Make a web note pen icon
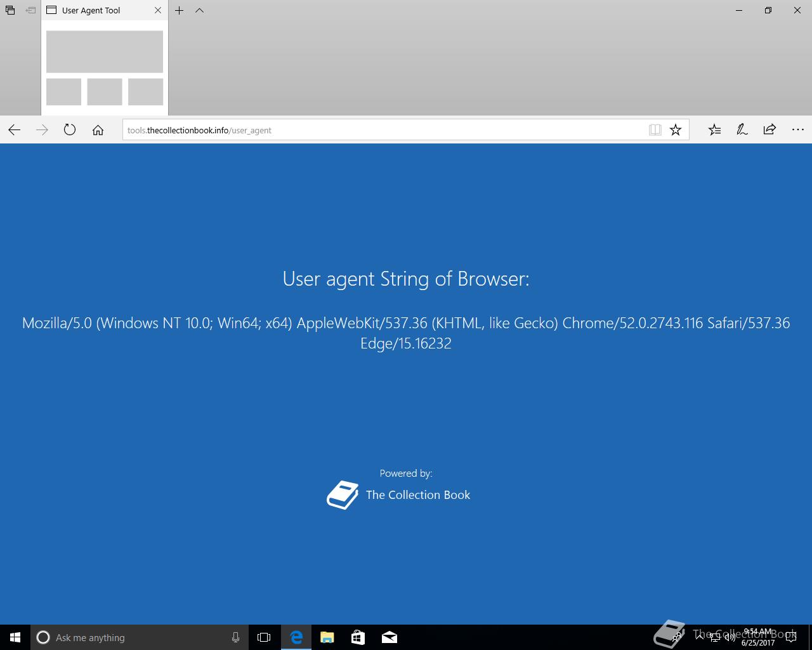This screenshot has width=812, height=650. click(x=742, y=130)
